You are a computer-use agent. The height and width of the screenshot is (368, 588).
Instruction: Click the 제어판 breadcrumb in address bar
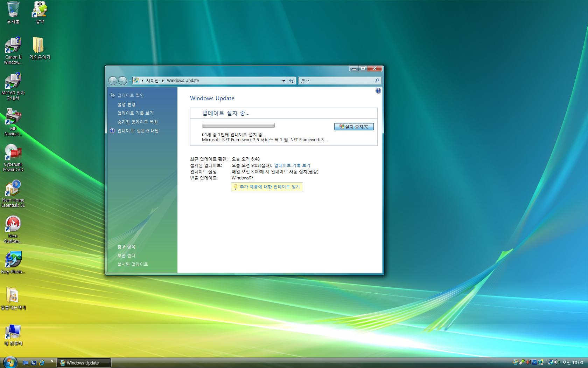pos(152,81)
